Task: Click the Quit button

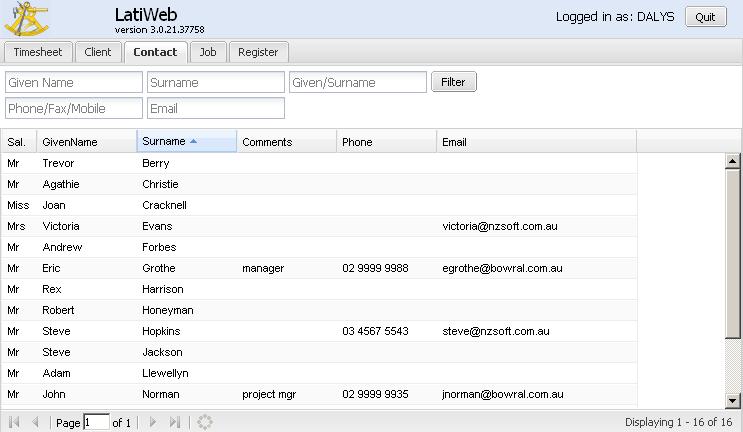Action: coord(705,17)
